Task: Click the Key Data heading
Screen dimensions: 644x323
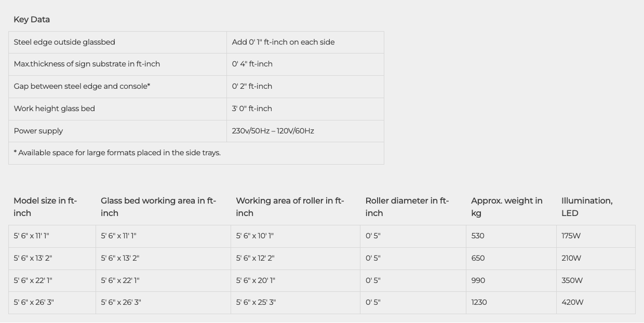Action: [32, 20]
